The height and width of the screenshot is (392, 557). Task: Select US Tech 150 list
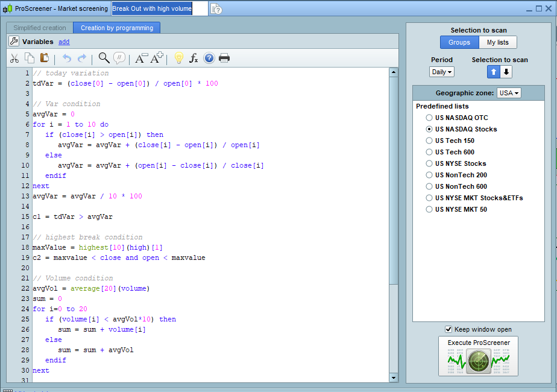pos(429,141)
